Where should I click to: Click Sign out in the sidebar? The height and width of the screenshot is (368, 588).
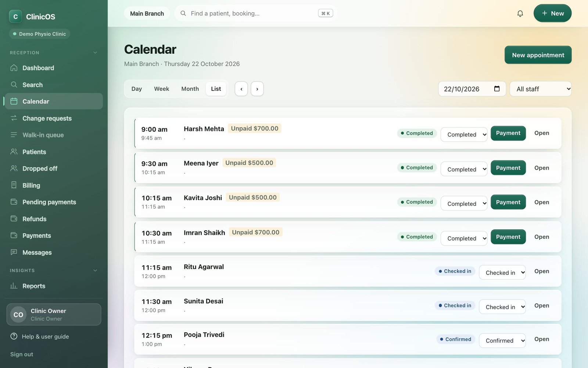point(22,354)
